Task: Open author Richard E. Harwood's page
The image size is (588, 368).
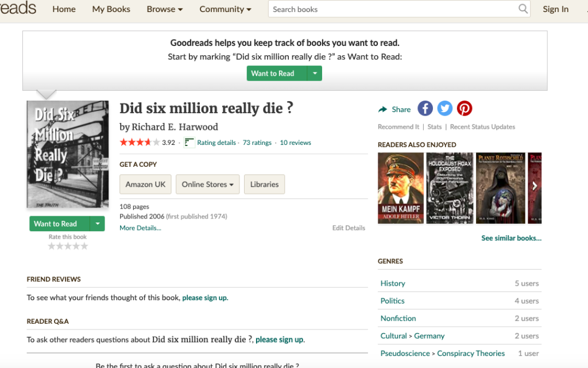Action: pyautogui.click(x=175, y=127)
